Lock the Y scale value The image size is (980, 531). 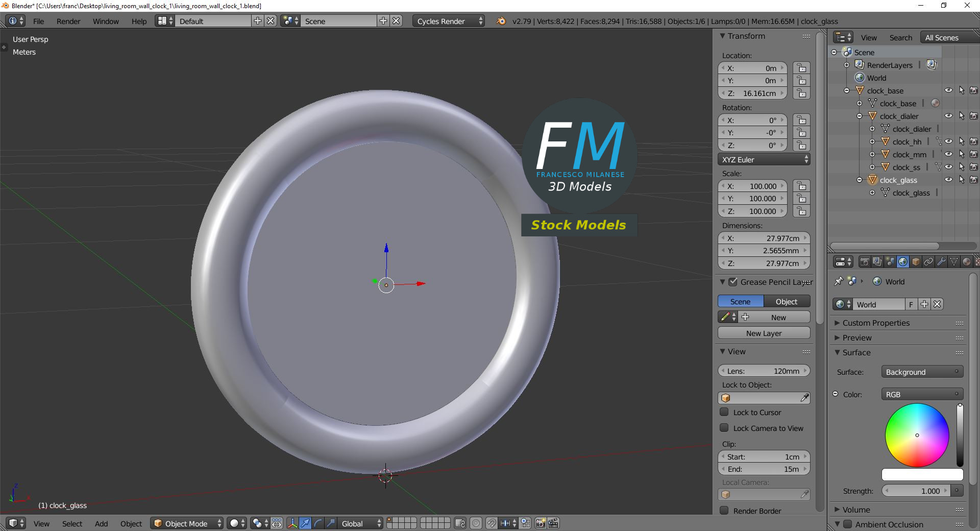point(801,199)
